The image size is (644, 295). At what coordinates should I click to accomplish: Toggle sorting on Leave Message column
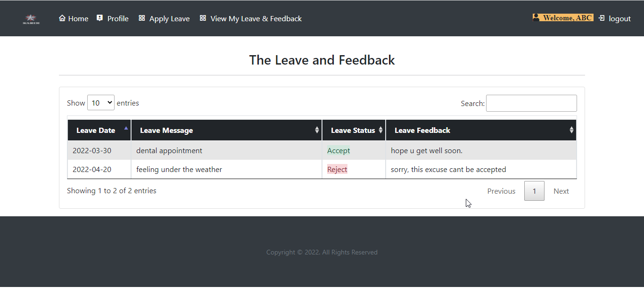tap(316, 130)
